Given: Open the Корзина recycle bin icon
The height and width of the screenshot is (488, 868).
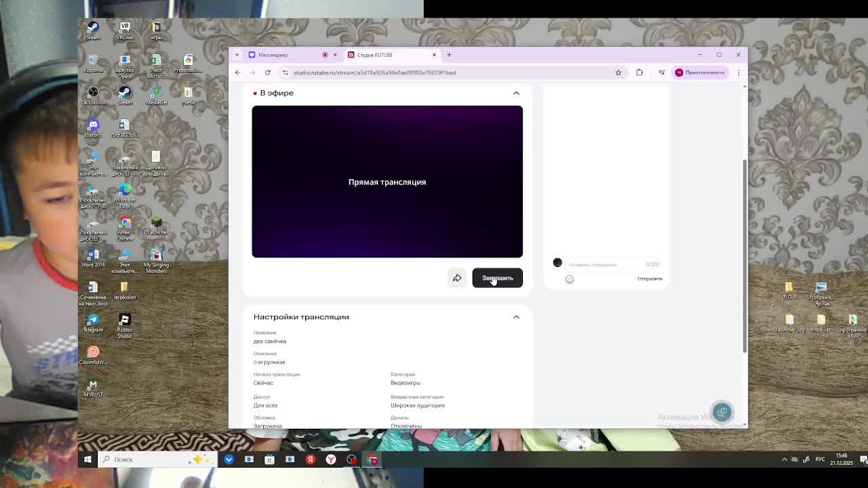Looking at the screenshot, I should [93, 62].
